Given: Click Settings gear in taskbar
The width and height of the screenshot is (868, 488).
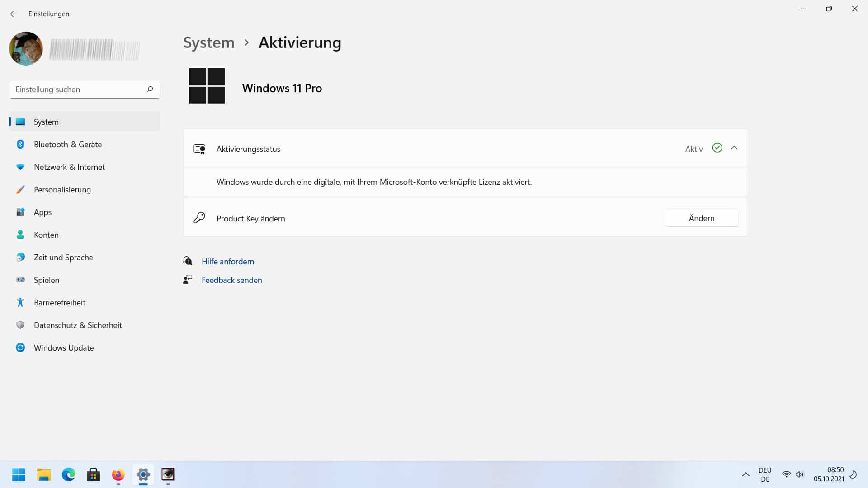Looking at the screenshot, I should (x=143, y=474).
